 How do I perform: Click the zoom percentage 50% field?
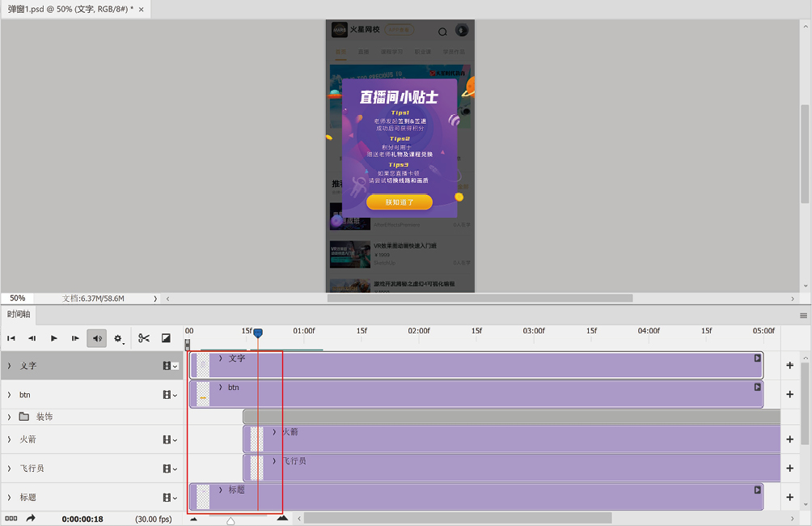click(x=18, y=299)
